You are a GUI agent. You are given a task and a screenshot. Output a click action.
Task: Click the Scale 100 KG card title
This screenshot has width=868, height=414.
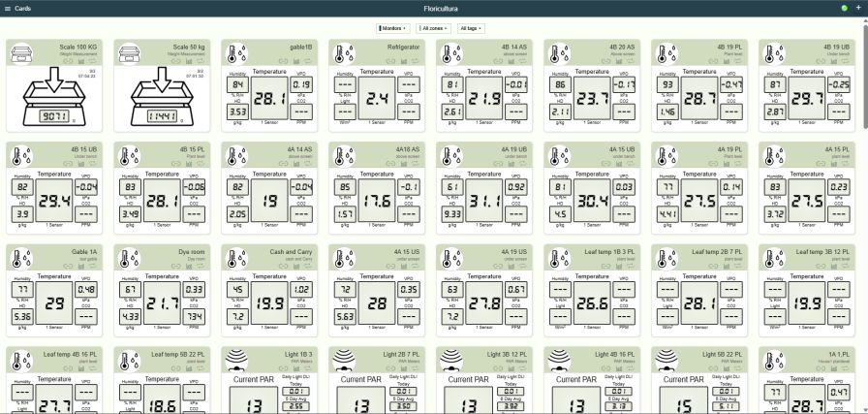(x=78, y=48)
